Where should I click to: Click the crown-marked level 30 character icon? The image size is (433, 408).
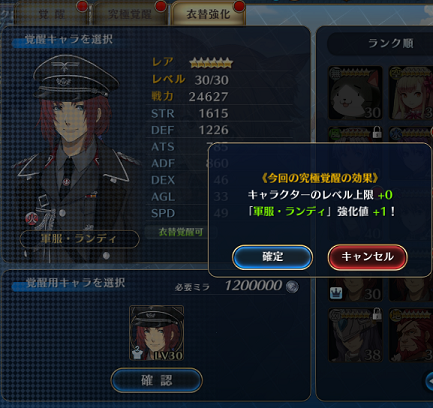355,291
